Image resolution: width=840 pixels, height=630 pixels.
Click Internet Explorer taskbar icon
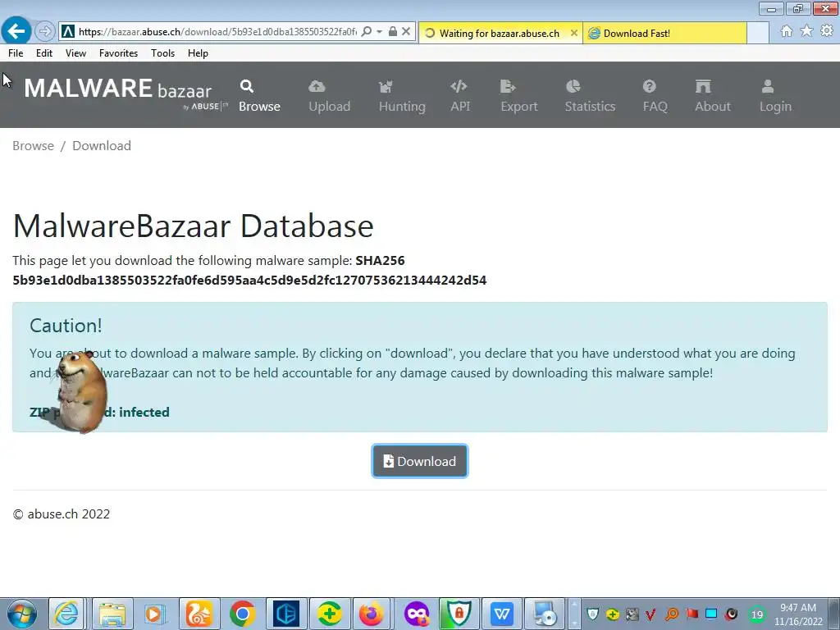click(x=67, y=614)
